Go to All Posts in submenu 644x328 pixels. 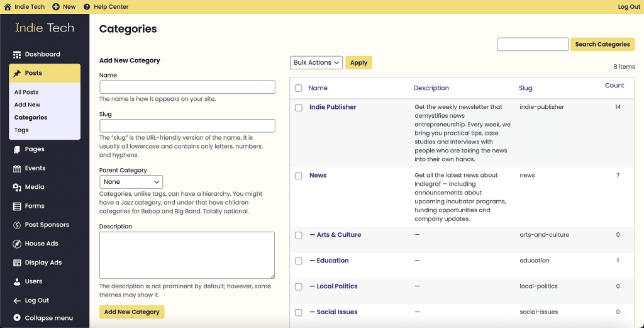[x=26, y=93]
